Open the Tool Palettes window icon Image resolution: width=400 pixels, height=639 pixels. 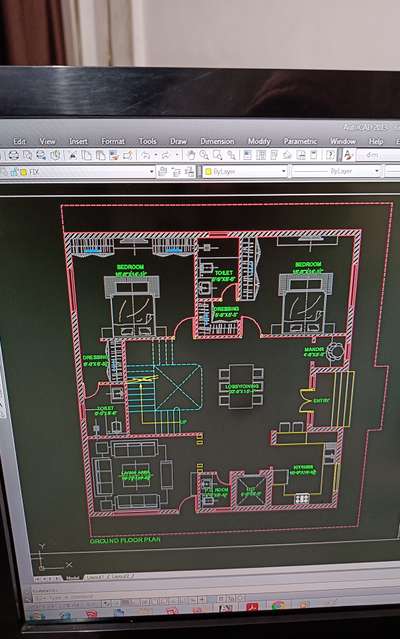tap(274, 155)
